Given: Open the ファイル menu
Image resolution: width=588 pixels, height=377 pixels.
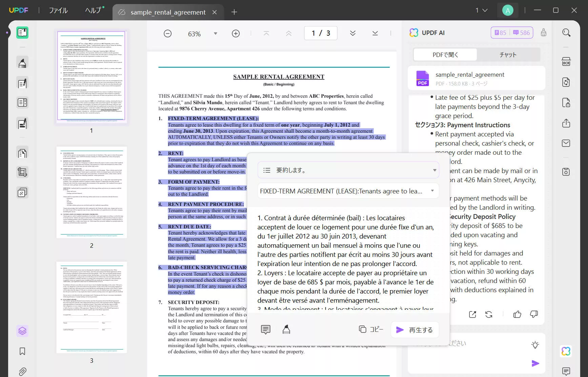Looking at the screenshot, I should pos(58,10).
